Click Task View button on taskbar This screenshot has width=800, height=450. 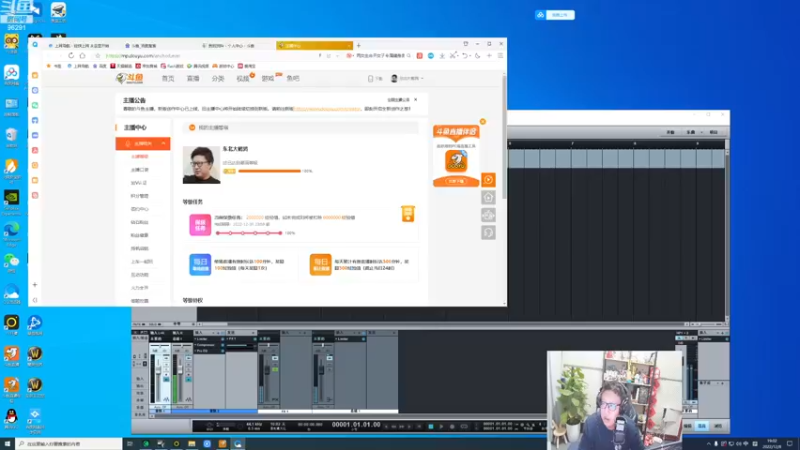click(x=130, y=444)
